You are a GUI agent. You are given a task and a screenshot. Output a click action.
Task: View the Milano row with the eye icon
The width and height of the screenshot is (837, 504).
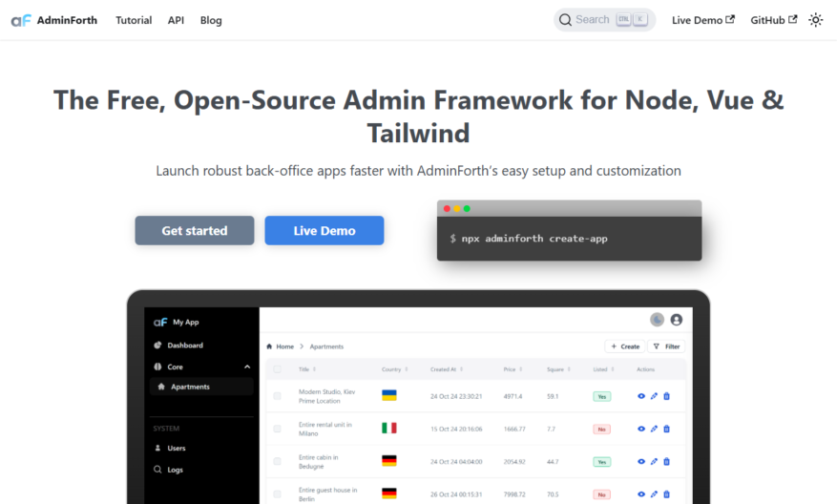pyautogui.click(x=641, y=429)
